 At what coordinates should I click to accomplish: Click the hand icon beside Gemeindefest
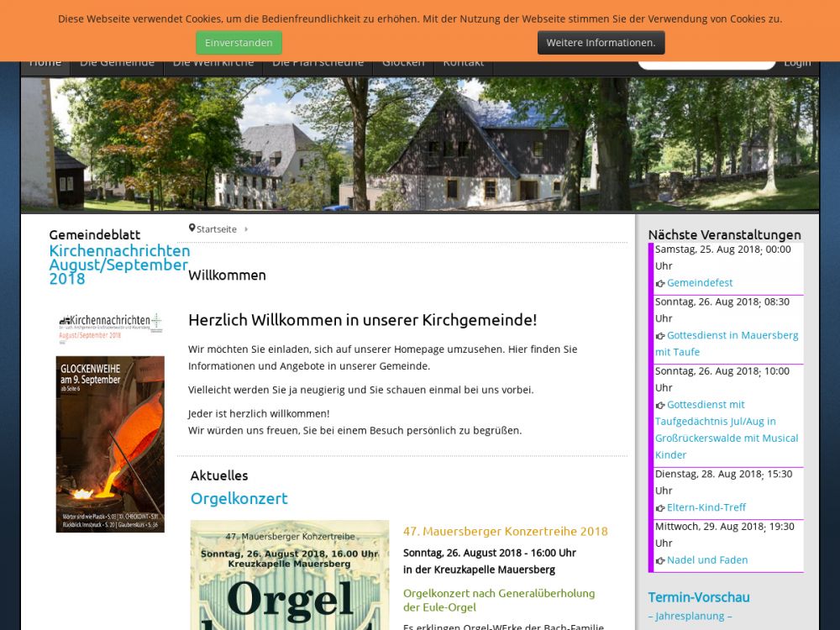660,284
